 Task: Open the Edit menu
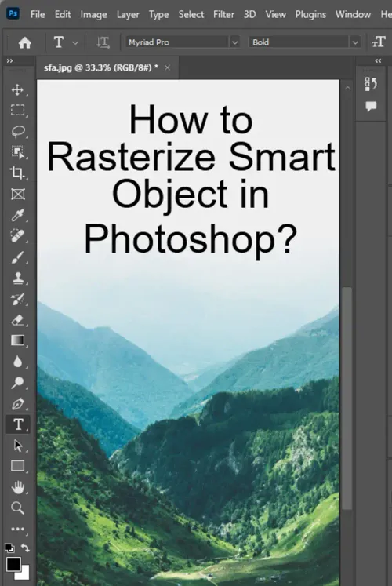click(x=63, y=15)
